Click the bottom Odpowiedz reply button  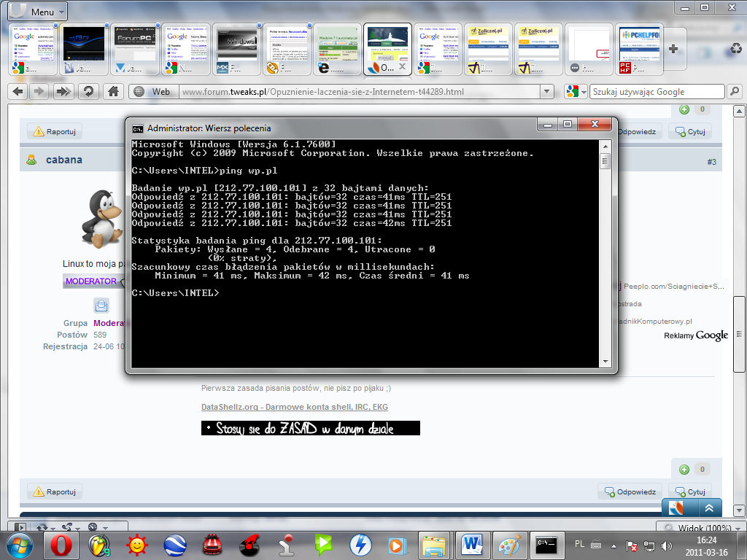point(631,491)
